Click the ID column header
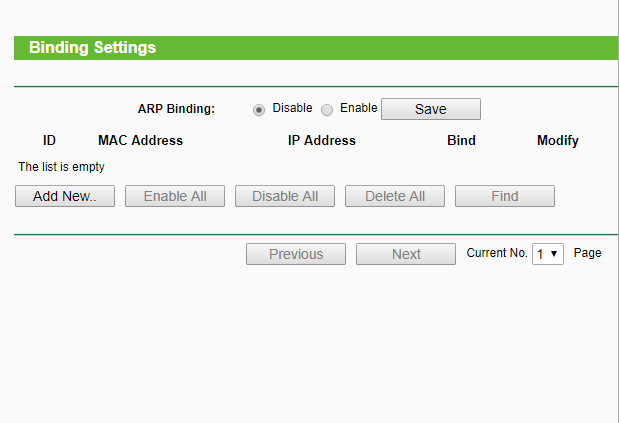Viewport: 619px width, 423px height. 49,141
